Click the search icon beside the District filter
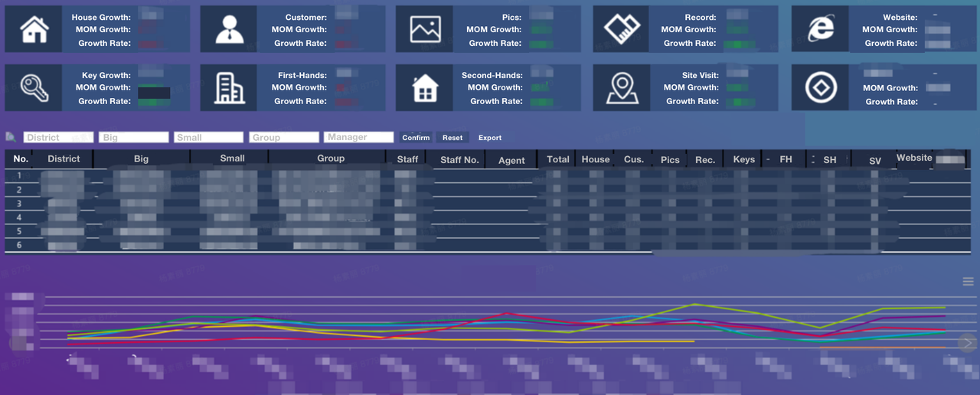This screenshot has height=395, width=980. pyautogui.click(x=11, y=137)
